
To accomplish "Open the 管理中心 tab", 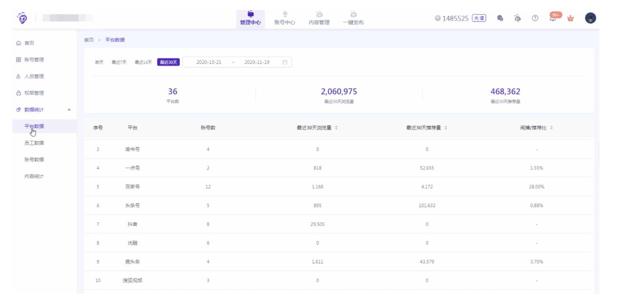I will (250, 18).
